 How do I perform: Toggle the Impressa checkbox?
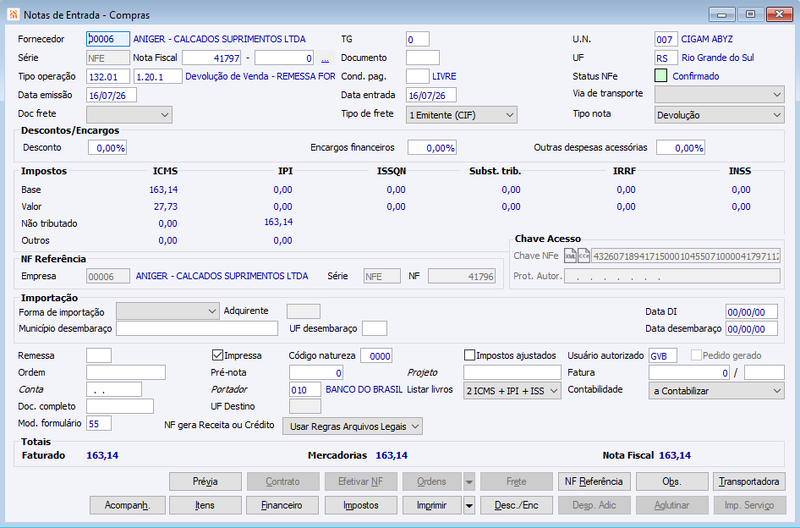[217, 355]
